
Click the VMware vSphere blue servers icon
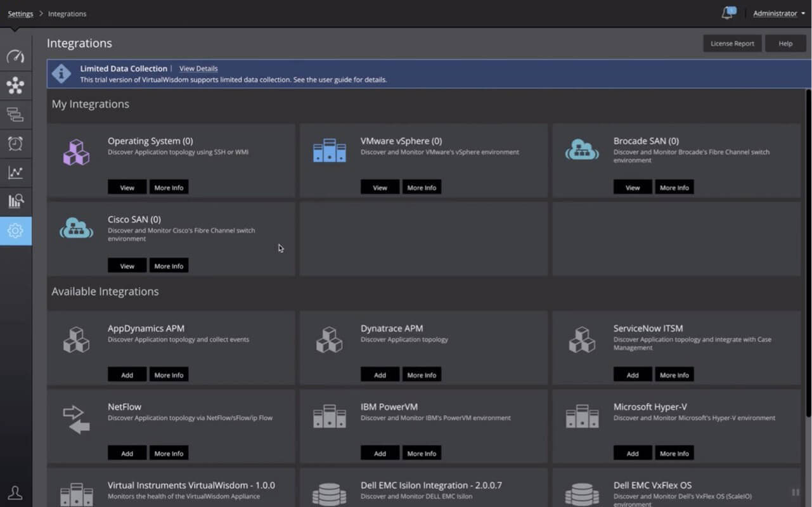pyautogui.click(x=330, y=151)
